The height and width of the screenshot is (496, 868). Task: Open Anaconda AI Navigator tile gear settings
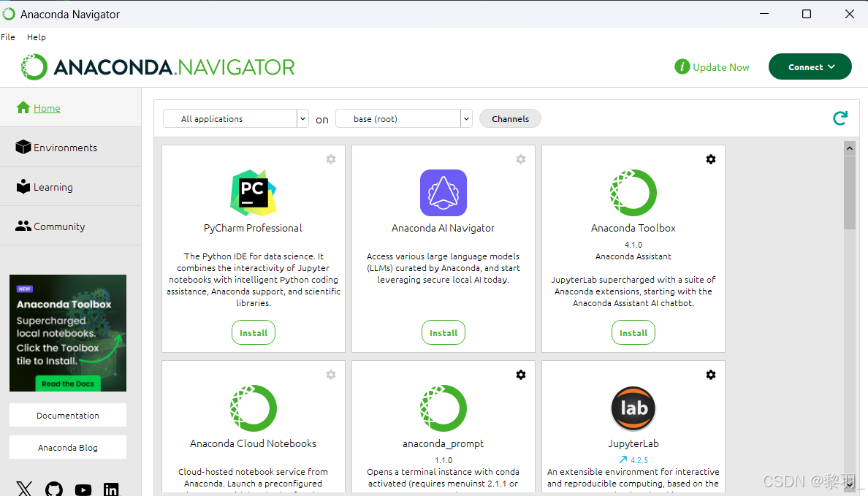tap(521, 159)
